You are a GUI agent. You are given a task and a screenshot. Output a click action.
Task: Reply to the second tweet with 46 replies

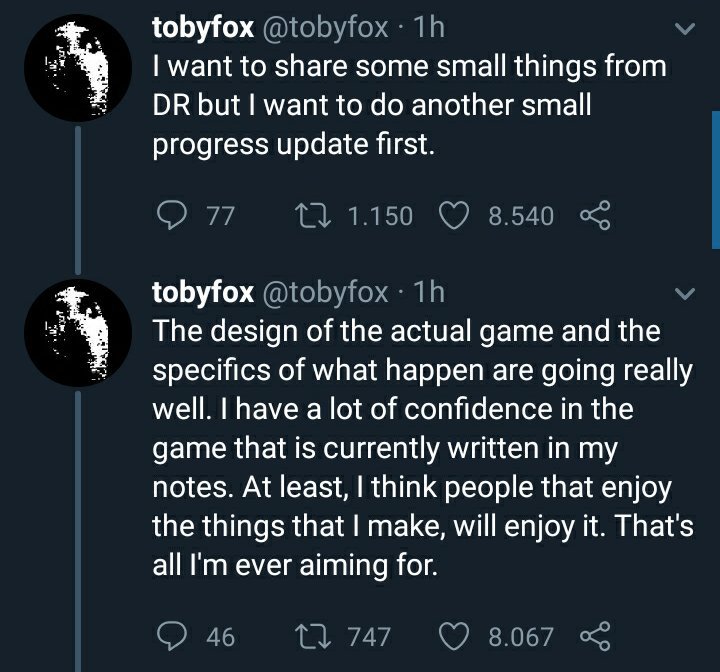click(x=172, y=636)
